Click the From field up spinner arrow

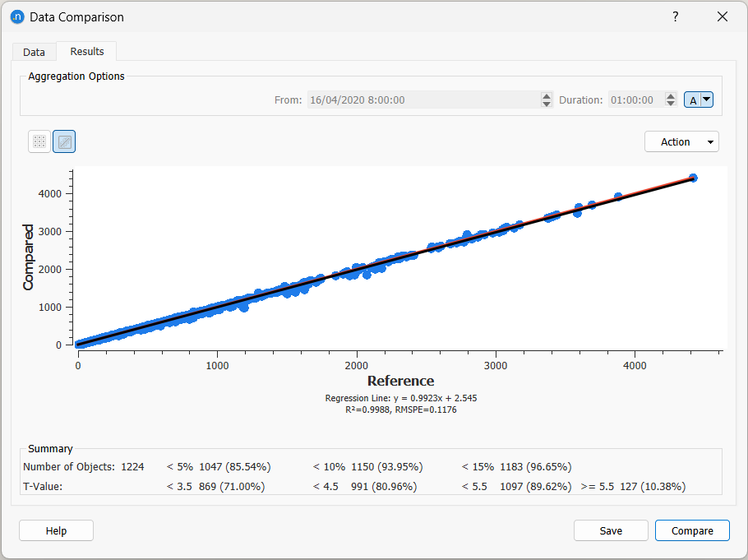(547, 95)
